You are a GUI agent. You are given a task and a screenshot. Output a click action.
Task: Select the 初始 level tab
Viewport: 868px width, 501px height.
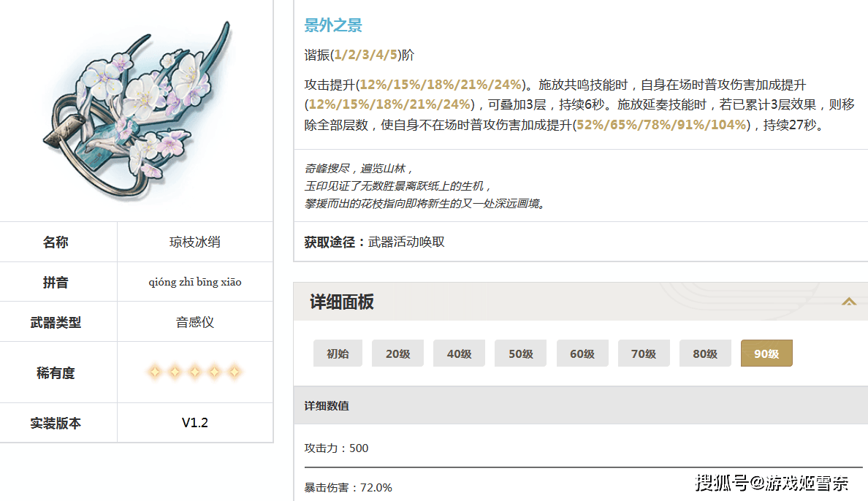(x=338, y=353)
